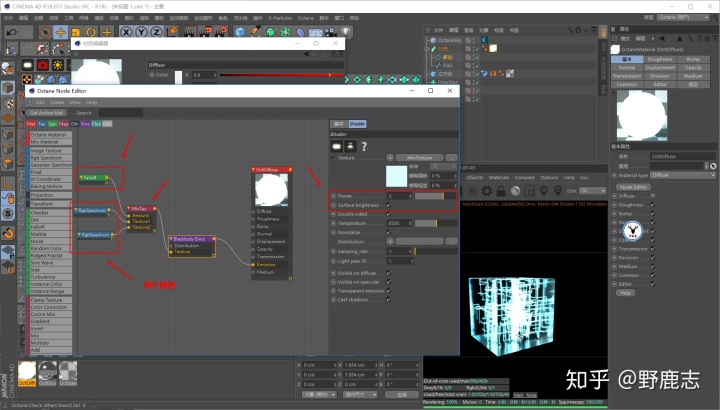Click Live Viewer settings gear icon
The height and width of the screenshot is (410, 720).
pos(487,191)
